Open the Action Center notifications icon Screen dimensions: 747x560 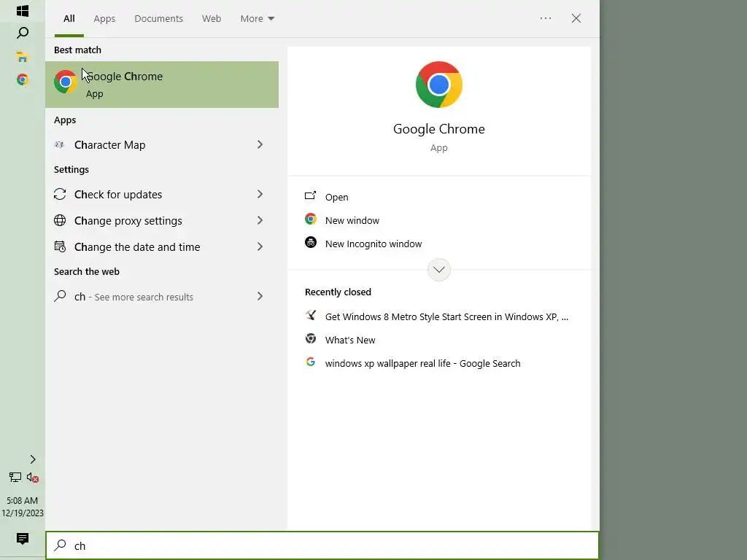click(x=23, y=539)
